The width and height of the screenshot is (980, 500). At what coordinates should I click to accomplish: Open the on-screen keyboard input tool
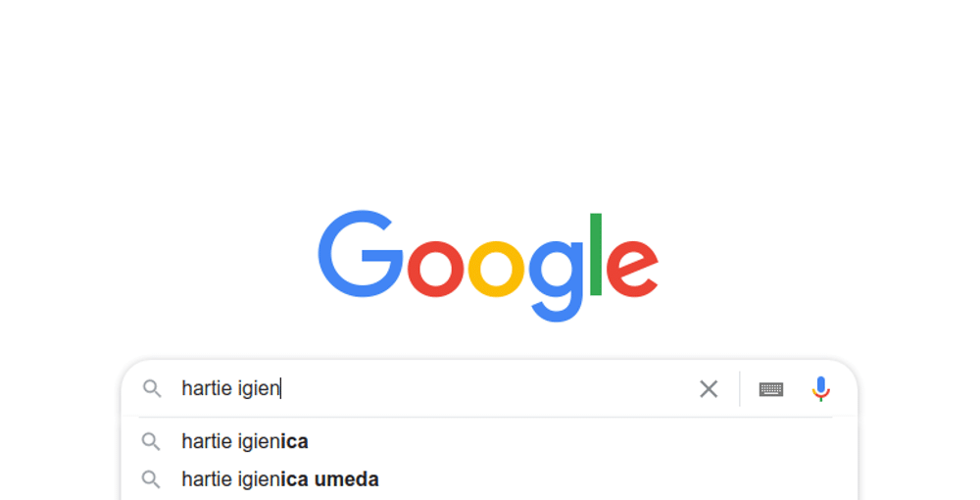click(x=771, y=389)
